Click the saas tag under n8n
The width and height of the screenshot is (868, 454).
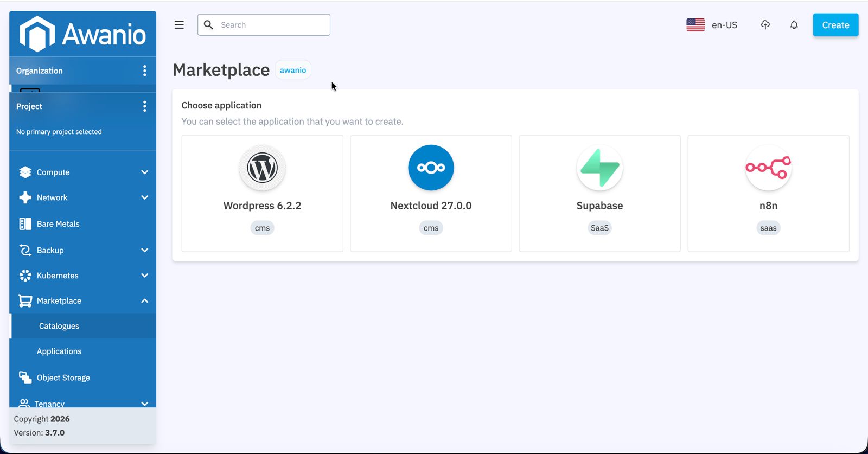click(x=768, y=228)
